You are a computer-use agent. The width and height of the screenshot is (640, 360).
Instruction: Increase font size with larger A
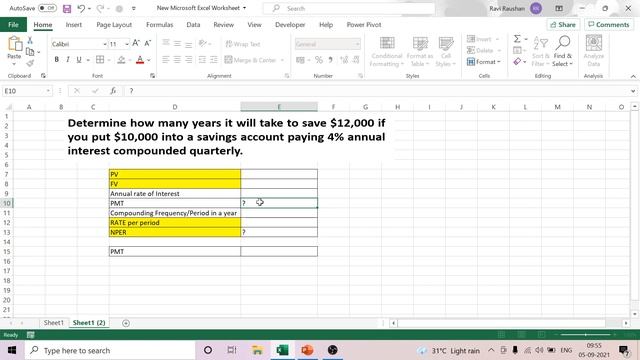(136, 43)
